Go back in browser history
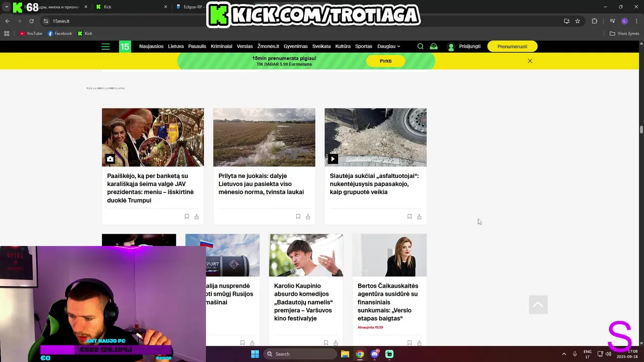 [7, 21]
